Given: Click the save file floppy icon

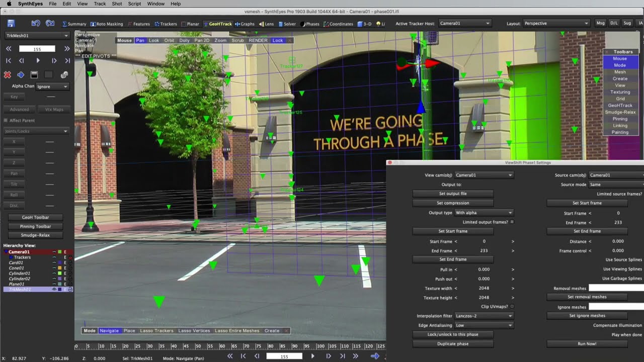Looking at the screenshot, I should click(x=11, y=23).
